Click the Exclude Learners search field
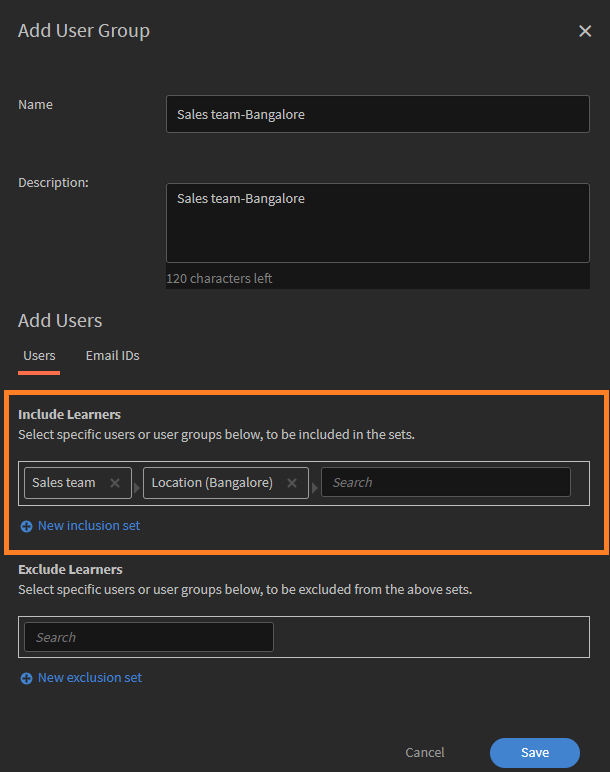This screenshot has width=610, height=772. 149,637
